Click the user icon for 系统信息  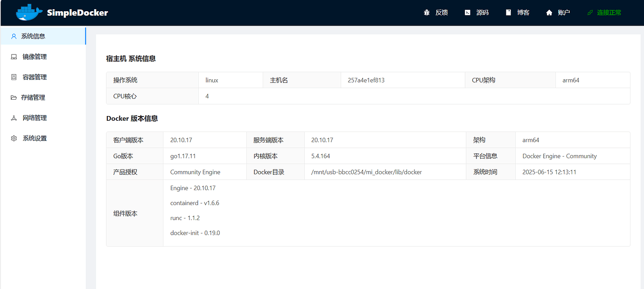(14, 36)
